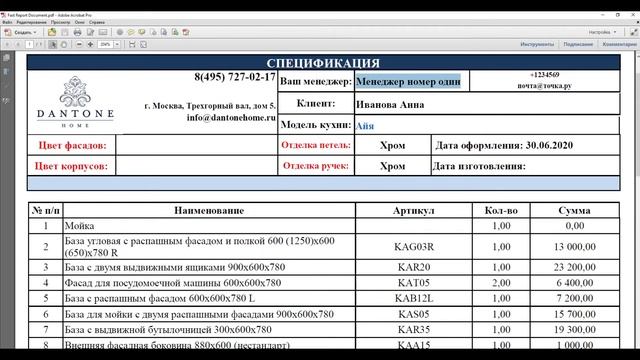Click the Open file folder icon
Image resolution: width=640 pixels, height=360 pixels.
52,32
